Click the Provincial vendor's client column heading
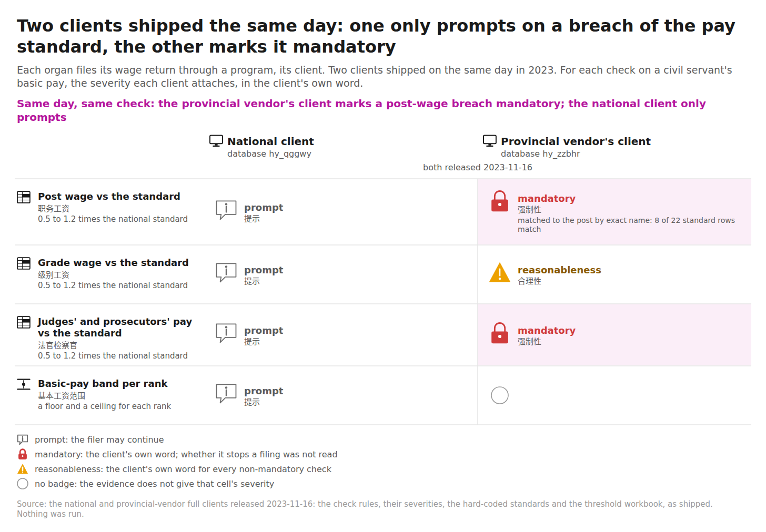The height and width of the screenshot is (532, 766). click(576, 141)
